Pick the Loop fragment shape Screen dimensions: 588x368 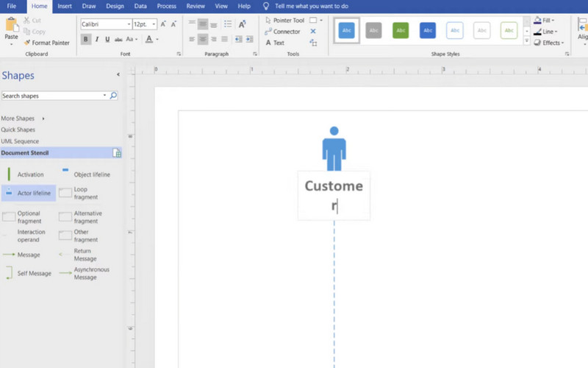click(x=79, y=193)
